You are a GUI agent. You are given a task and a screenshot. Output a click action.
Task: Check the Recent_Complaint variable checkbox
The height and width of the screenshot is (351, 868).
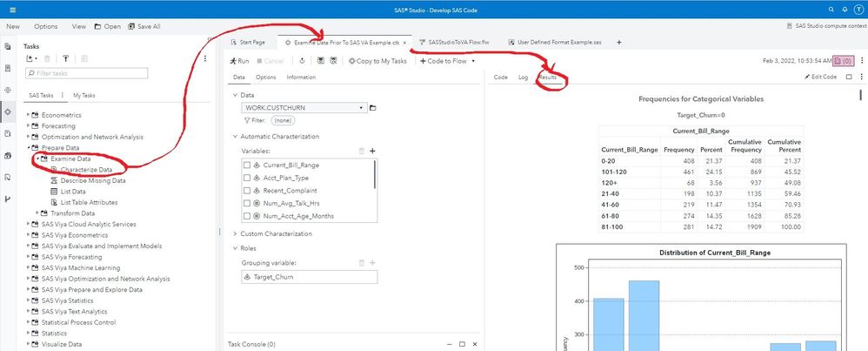[x=247, y=191]
